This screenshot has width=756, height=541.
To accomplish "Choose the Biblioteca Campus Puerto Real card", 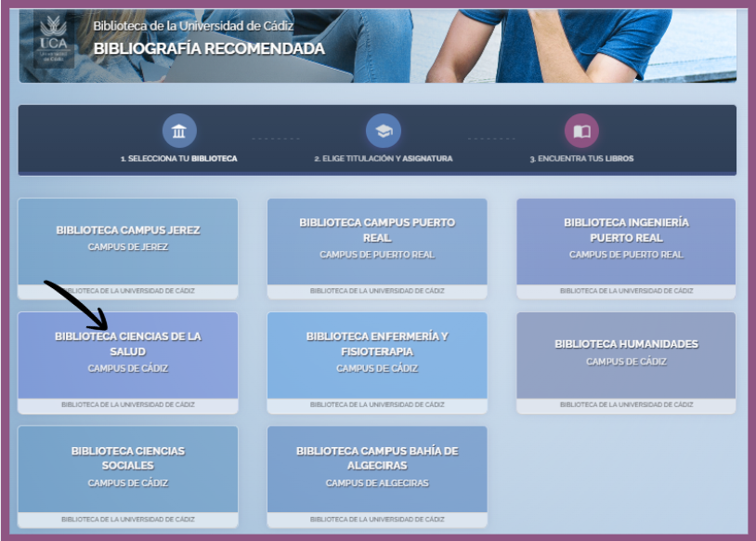I will (377, 238).
